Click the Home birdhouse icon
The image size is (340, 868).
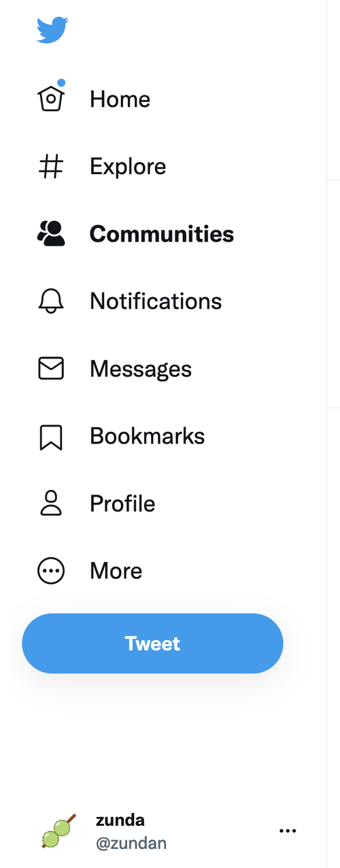(51, 97)
